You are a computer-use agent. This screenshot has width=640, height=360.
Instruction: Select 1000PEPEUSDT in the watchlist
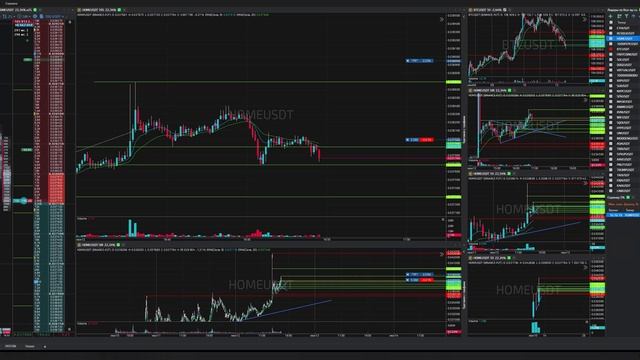[x=627, y=44]
